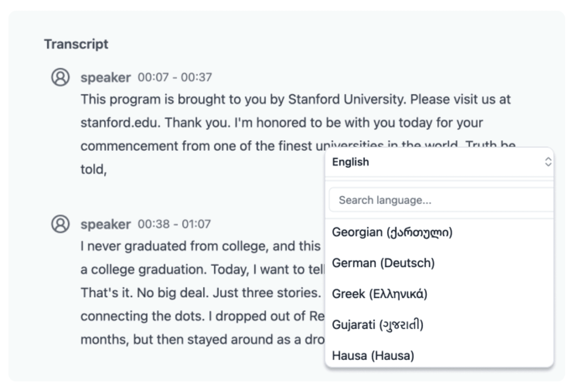
Task: Open the English language dropdown
Action: 436,162
